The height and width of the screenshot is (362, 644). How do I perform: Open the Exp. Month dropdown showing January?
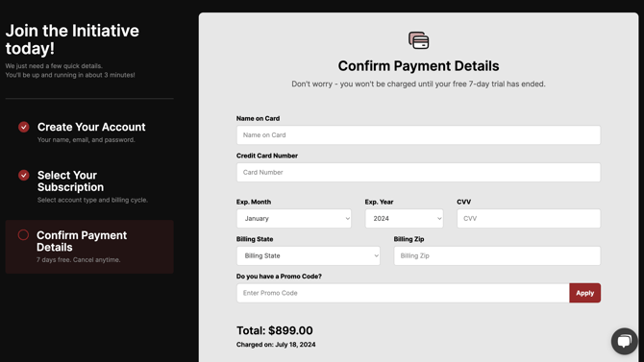[x=294, y=218]
